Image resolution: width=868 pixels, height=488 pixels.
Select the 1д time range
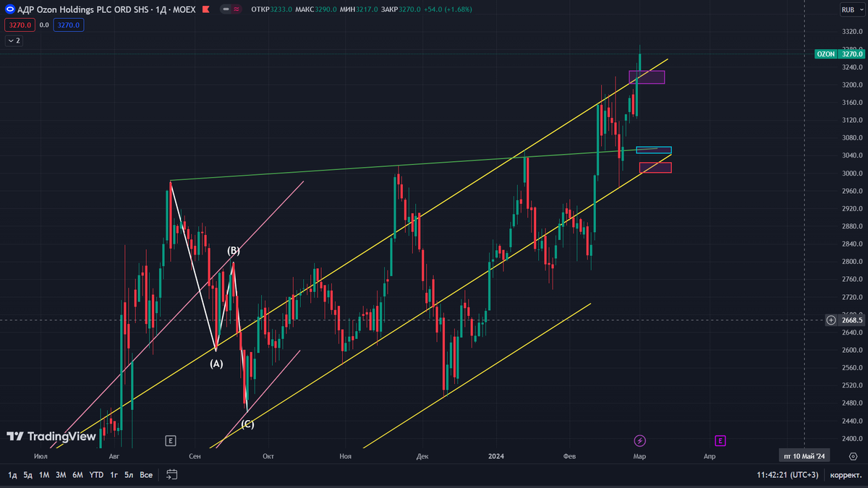click(x=13, y=475)
